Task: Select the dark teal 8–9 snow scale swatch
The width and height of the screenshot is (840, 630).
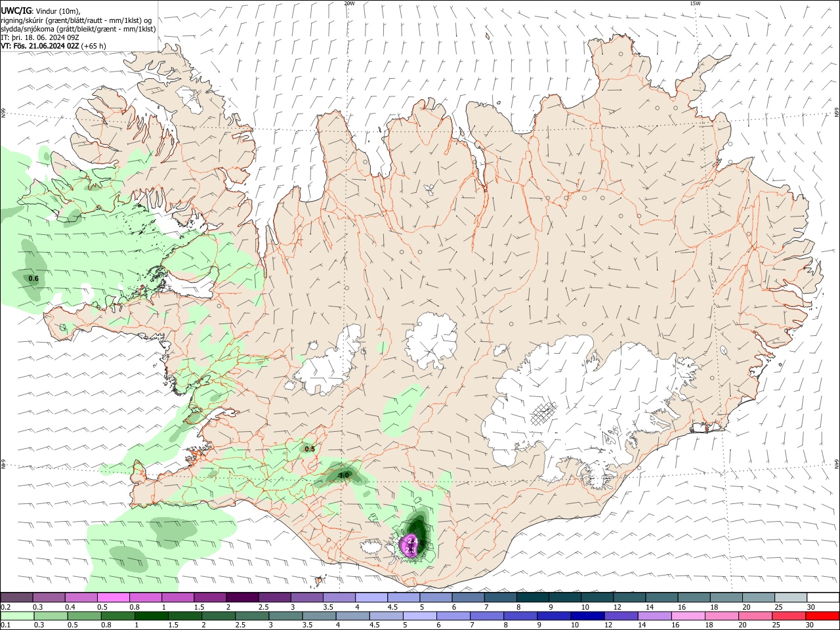Action: pos(532,598)
